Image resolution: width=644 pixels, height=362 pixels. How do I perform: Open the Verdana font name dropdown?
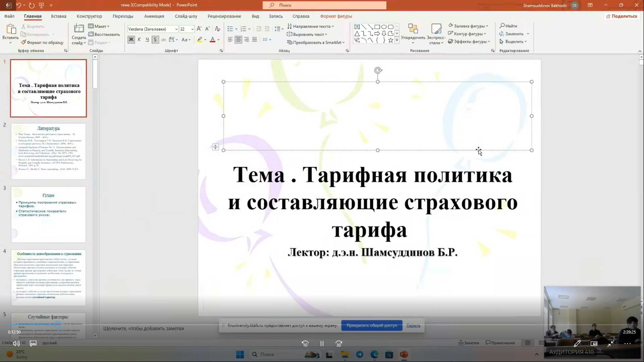point(176,29)
